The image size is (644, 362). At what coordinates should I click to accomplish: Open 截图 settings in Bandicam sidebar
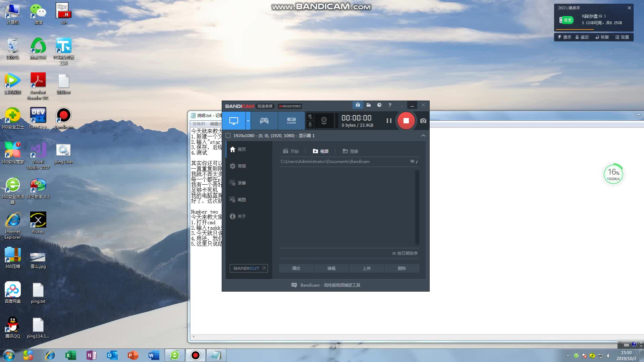[x=249, y=200]
